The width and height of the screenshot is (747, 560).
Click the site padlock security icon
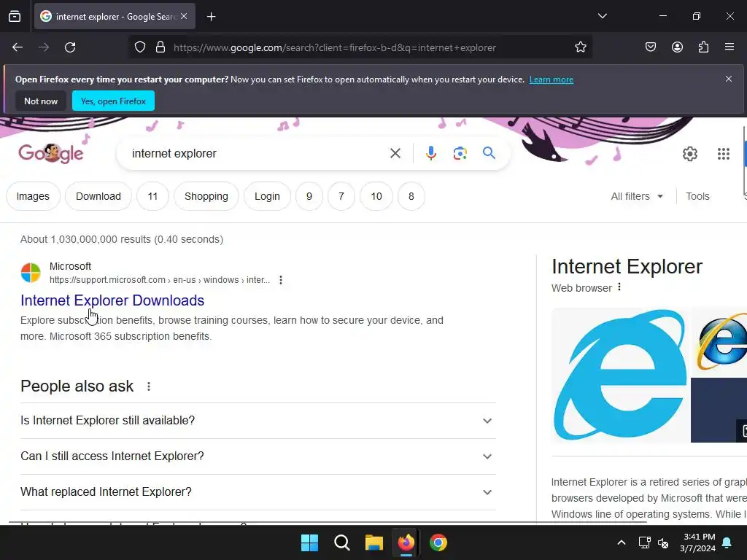tap(160, 47)
